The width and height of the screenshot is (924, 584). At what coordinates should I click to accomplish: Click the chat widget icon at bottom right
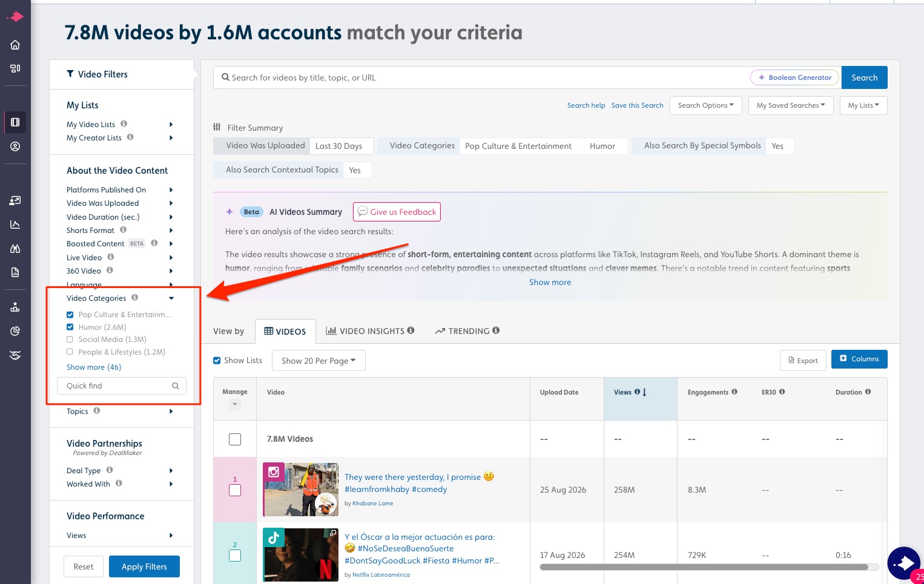[905, 563]
